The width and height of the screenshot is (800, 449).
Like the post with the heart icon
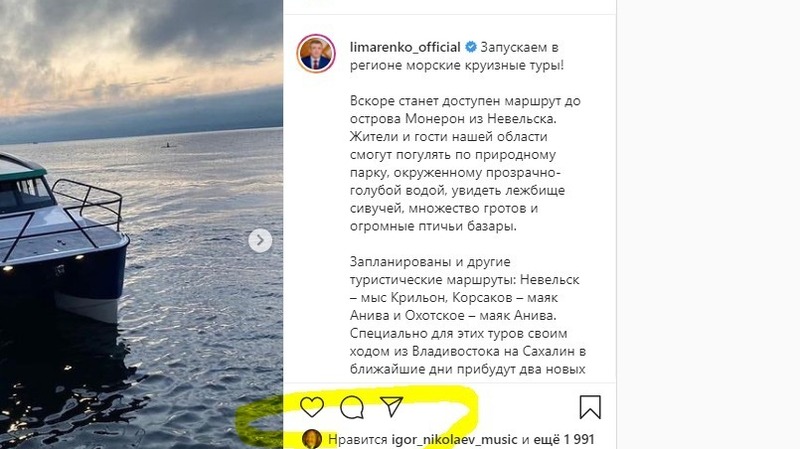312,407
